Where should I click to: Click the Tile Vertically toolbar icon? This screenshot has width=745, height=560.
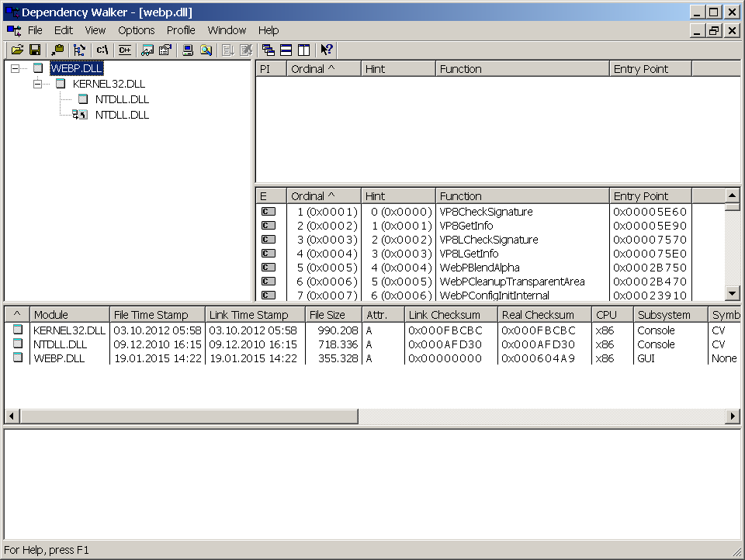pyautogui.click(x=303, y=50)
